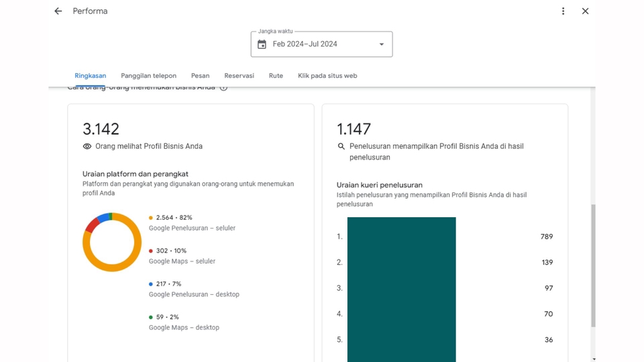Select the Google Maps – desktop label
This screenshot has height=362, width=644.
184,328
